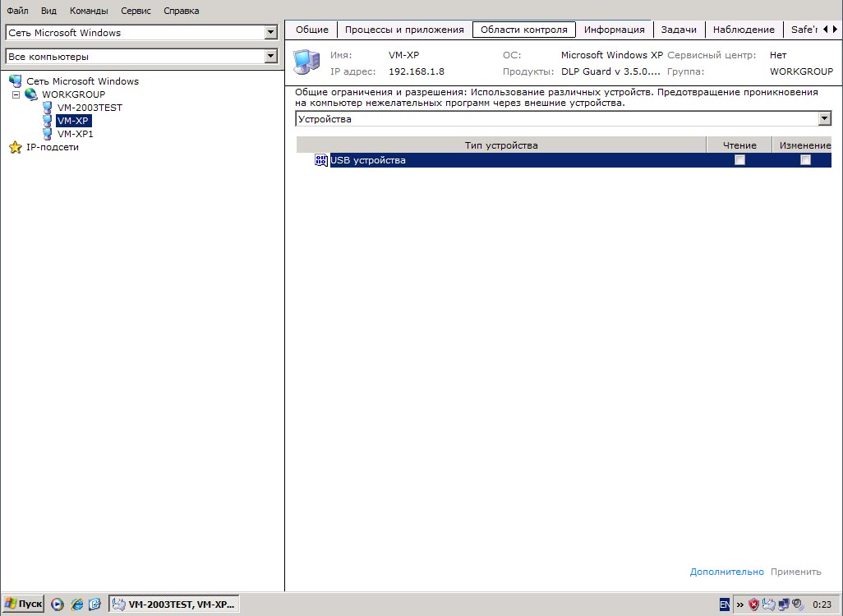
Task: Click the VM-2003TEST computer icon
Action: point(48,108)
